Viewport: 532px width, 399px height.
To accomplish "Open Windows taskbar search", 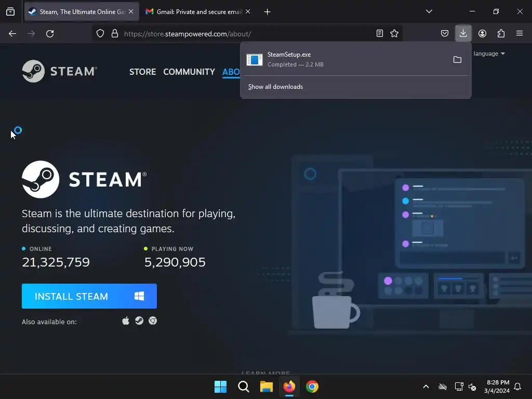I will coord(244,387).
